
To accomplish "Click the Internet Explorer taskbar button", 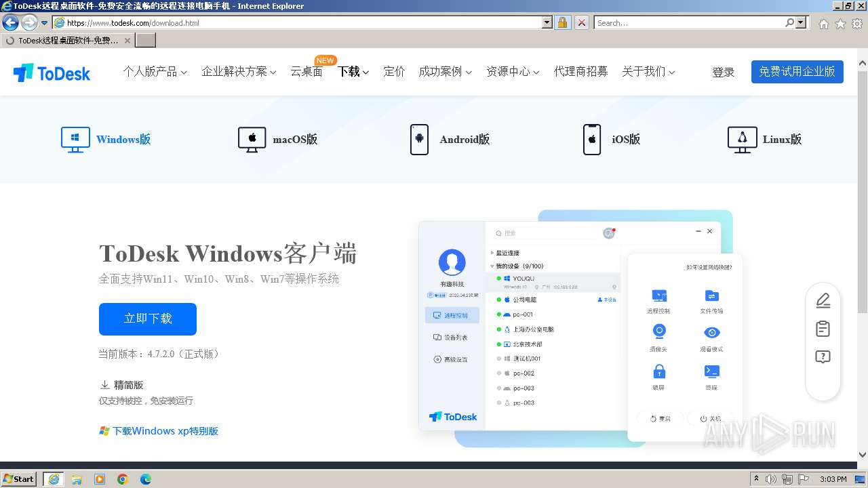I will point(54,479).
